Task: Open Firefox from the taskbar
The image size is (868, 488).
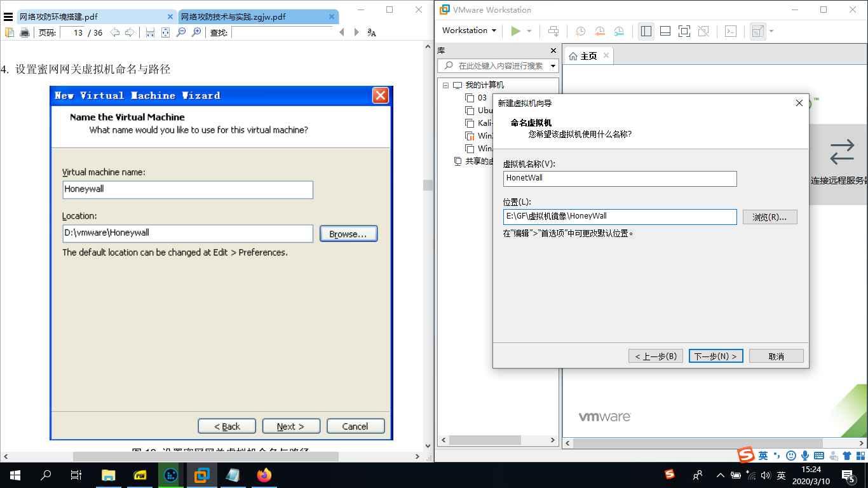Action: coord(264,475)
